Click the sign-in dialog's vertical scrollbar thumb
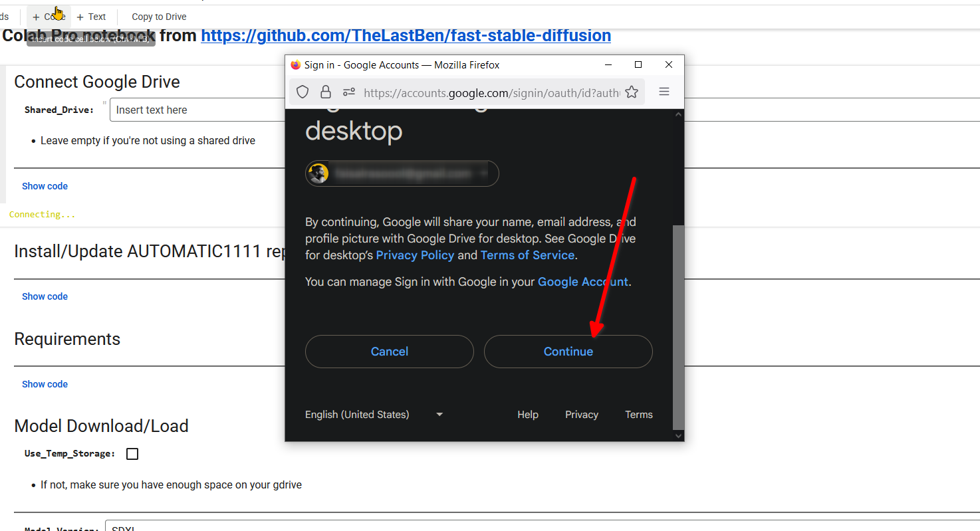 (x=678, y=327)
